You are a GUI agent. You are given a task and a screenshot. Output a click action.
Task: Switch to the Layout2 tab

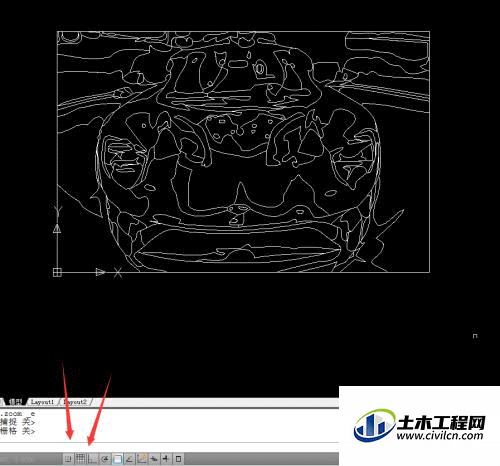[75, 402]
